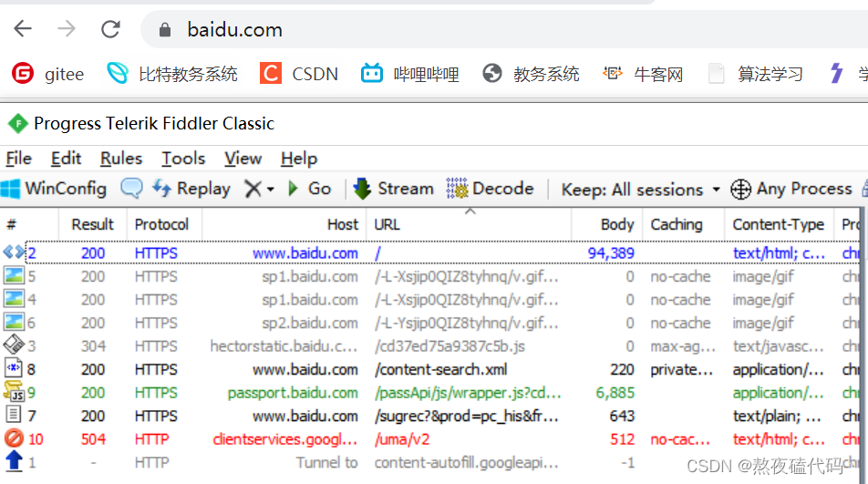Click 504 result cell of session 10
Viewport: 868px width, 484px height.
tap(93, 439)
